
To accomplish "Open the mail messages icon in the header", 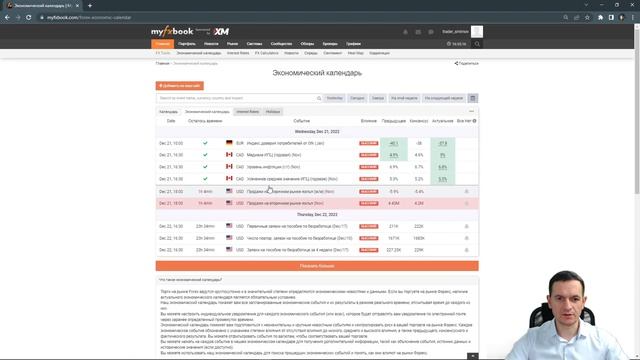I will coord(418,32).
